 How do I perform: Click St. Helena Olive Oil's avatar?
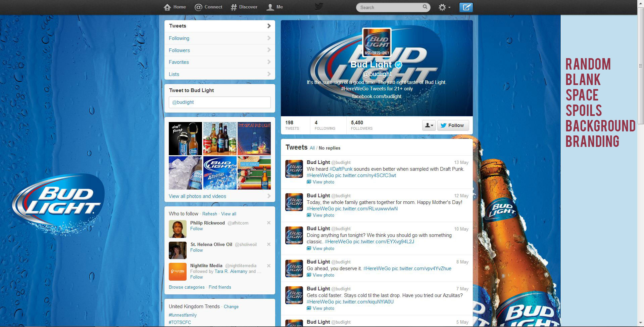pyautogui.click(x=178, y=250)
